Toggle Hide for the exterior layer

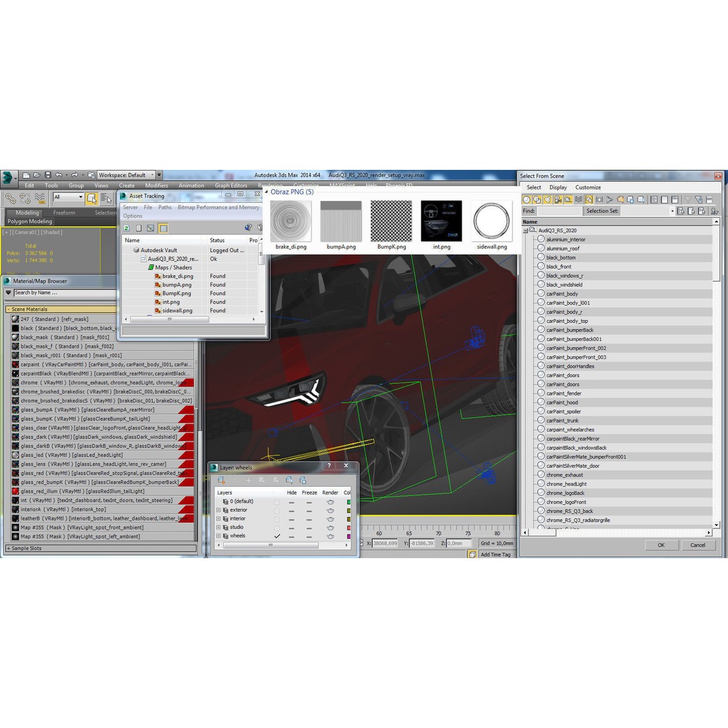(292, 511)
